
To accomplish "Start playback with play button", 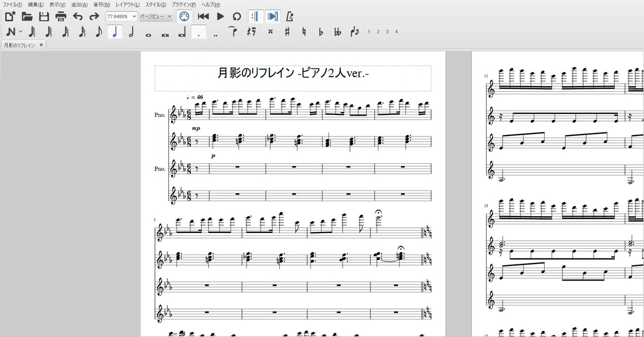I will point(220,16).
